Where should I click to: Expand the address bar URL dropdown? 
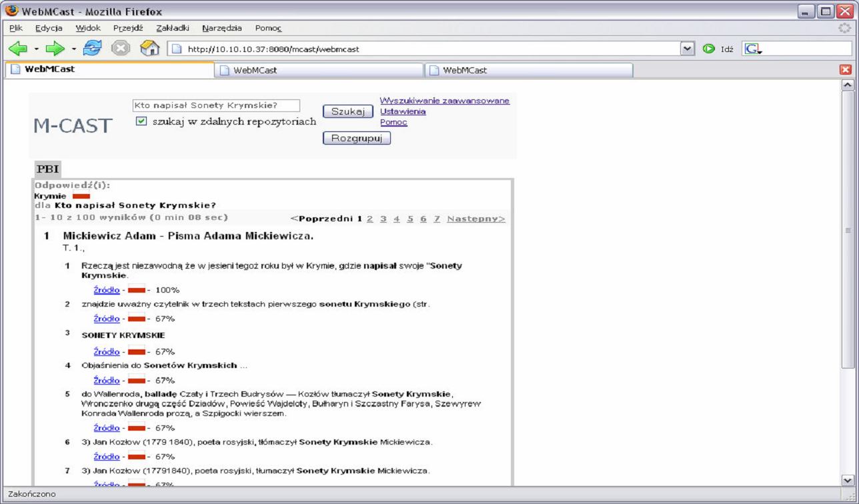tap(688, 49)
